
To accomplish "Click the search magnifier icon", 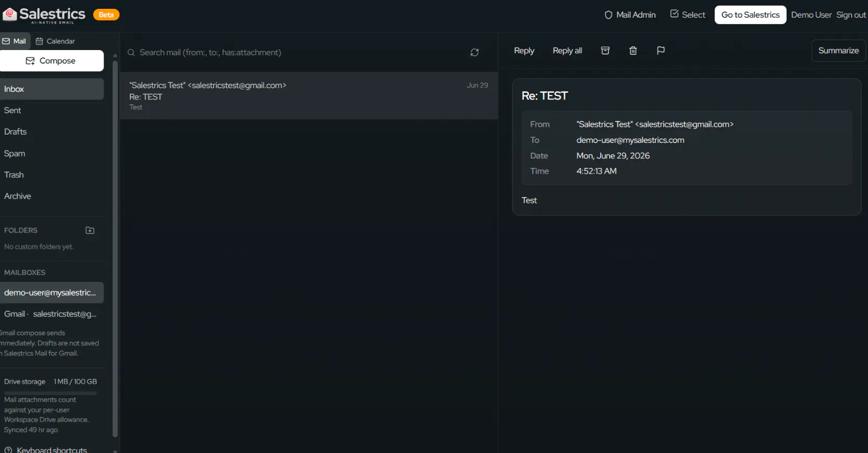I will tap(131, 53).
